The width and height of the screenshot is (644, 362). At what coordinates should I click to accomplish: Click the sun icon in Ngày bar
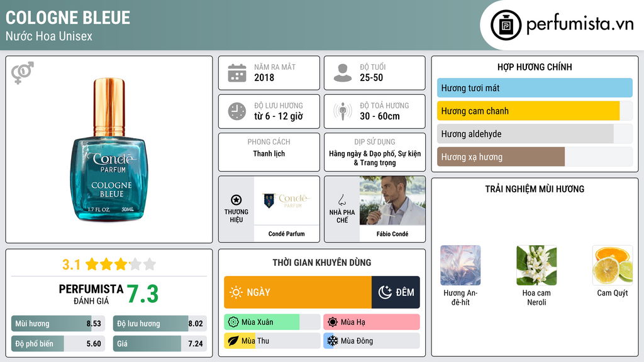[x=236, y=292]
